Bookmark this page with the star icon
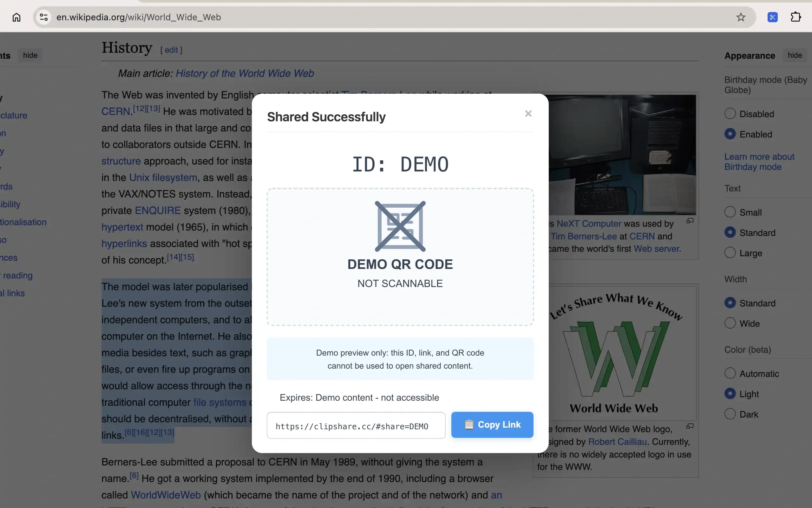The width and height of the screenshot is (812, 508). click(x=741, y=17)
